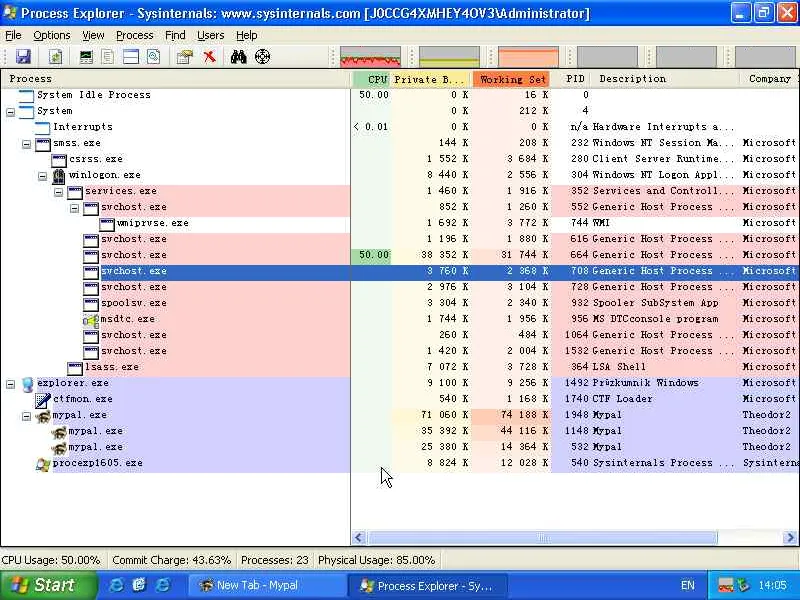Click the Start button
The image size is (800, 600).
tap(47, 585)
